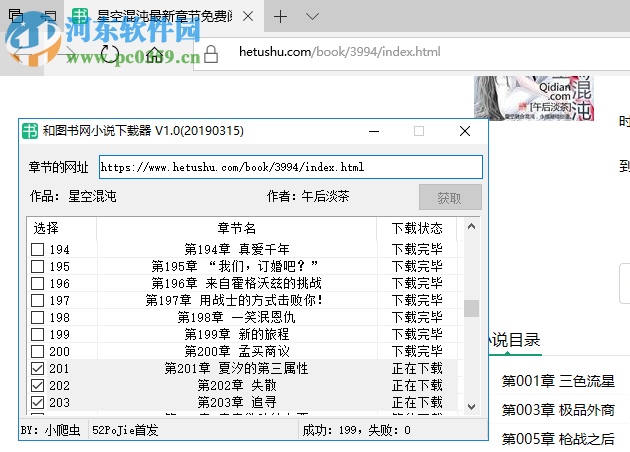Image resolution: width=630 pixels, height=452 pixels.
Task: Close the novel downloader window
Action: [465, 131]
